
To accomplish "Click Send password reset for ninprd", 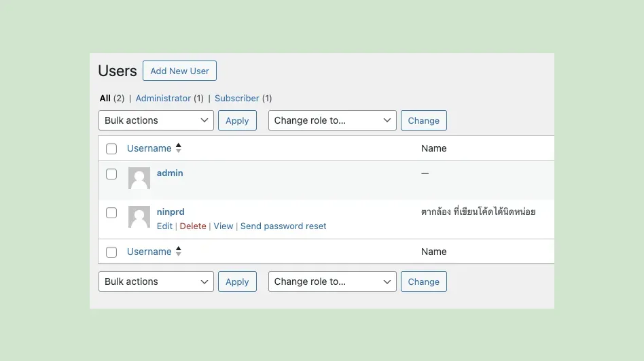I will pos(283,226).
